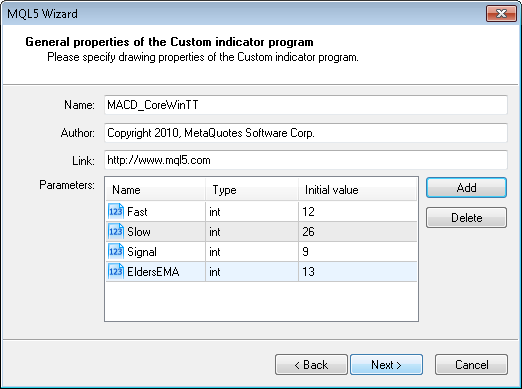Click the Link field with http://www.mql5.com
The height and width of the screenshot is (389, 522).
(x=306, y=160)
